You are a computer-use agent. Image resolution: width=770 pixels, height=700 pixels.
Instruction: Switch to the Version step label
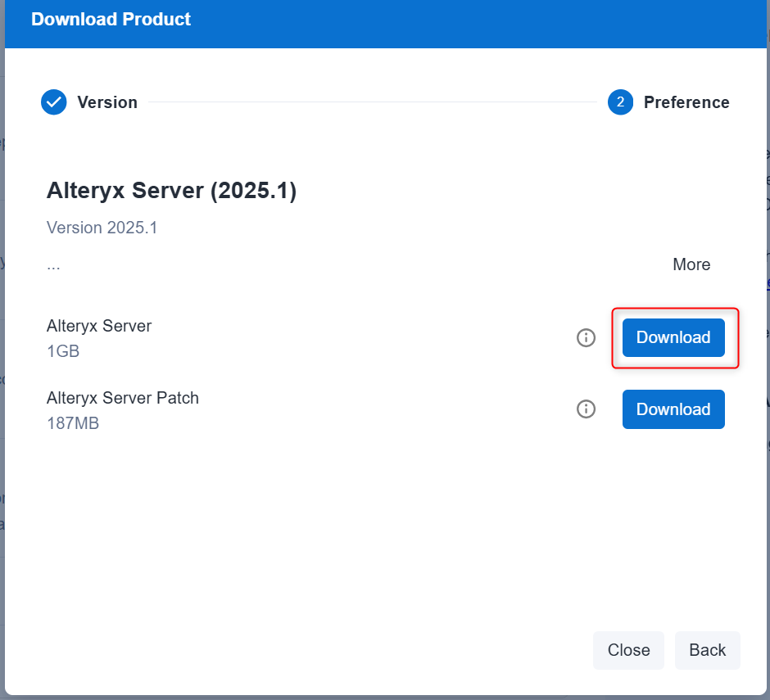pos(107,102)
